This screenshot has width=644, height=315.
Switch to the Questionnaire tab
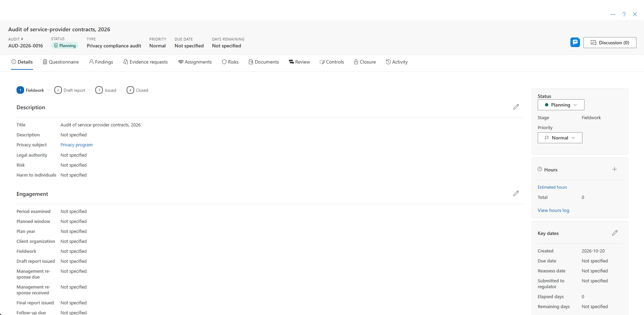point(61,62)
